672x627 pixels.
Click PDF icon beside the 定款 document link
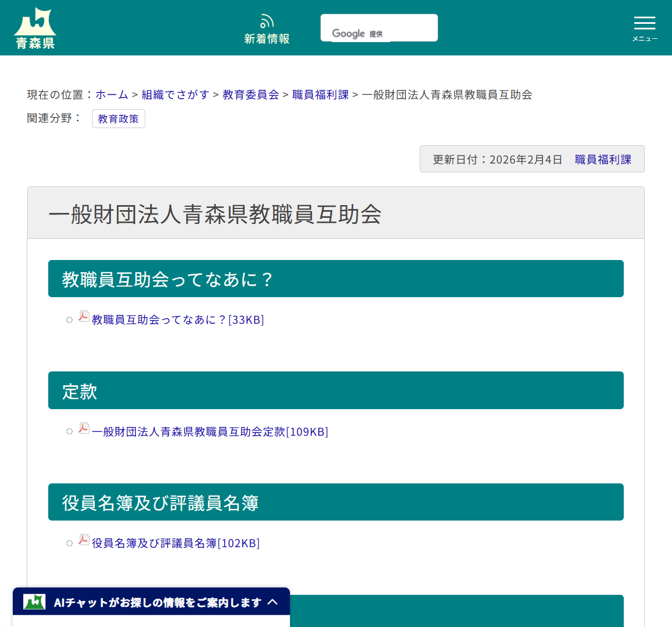click(83, 429)
